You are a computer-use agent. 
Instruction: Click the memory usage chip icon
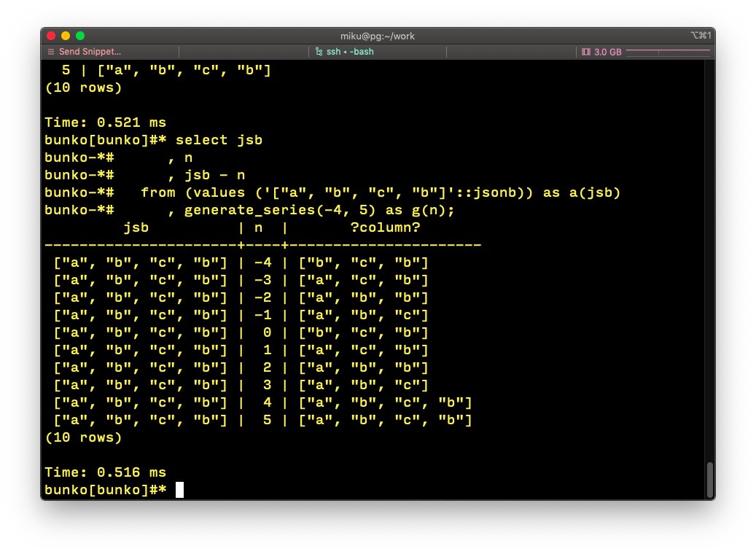(586, 52)
